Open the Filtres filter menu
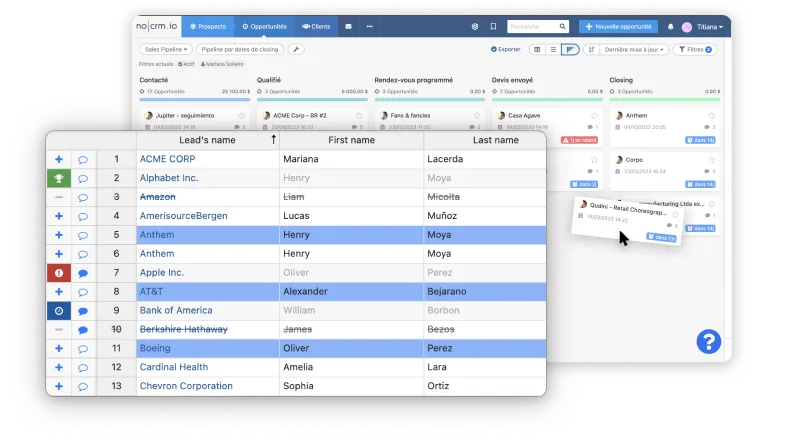 tap(695, 49)
